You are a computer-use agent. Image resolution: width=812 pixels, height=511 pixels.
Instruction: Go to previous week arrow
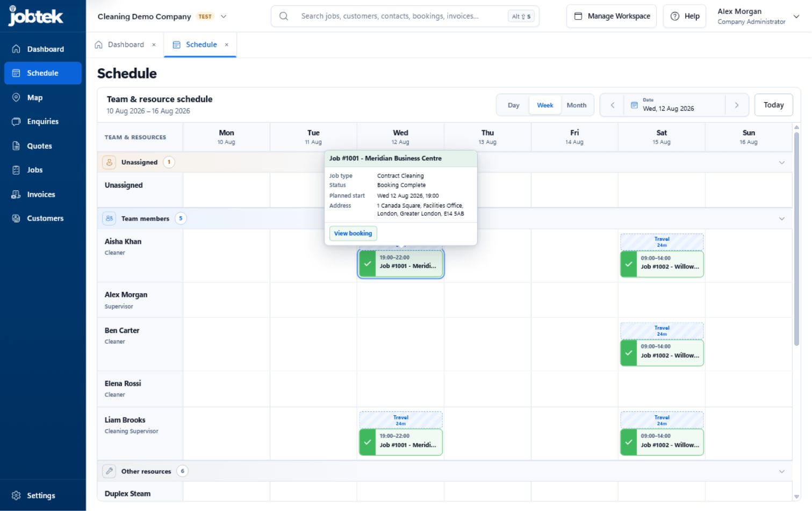pos(612,105)
